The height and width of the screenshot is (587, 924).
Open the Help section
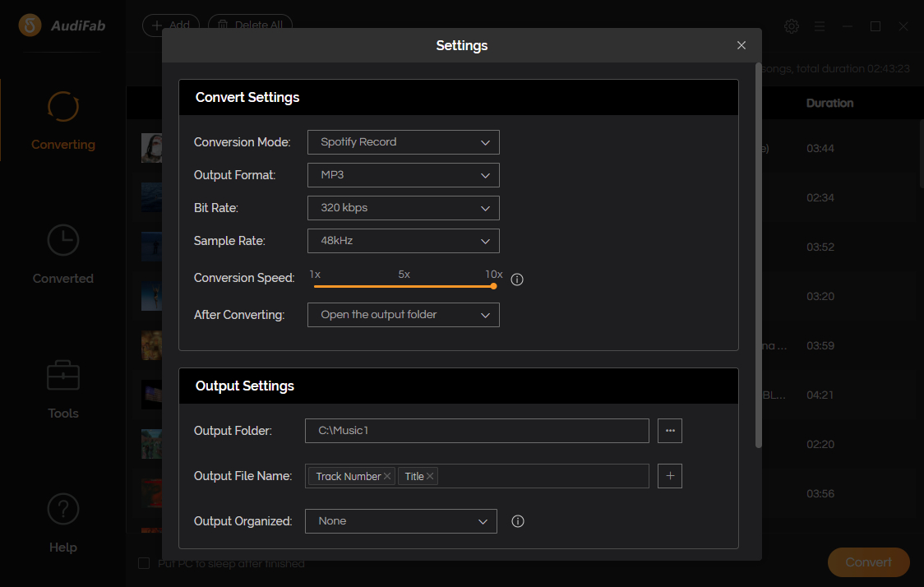point(63,524)
